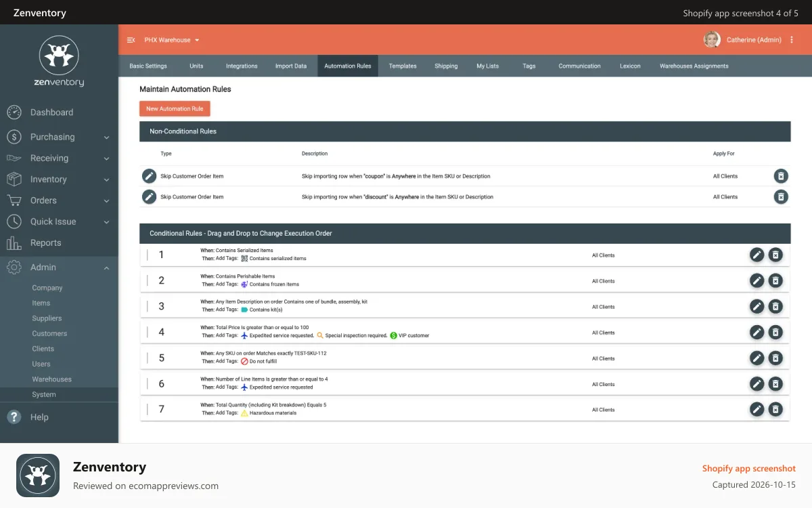
Task: Expand the Quick Issue menu chevron
Action: click(x=106, y=222)
